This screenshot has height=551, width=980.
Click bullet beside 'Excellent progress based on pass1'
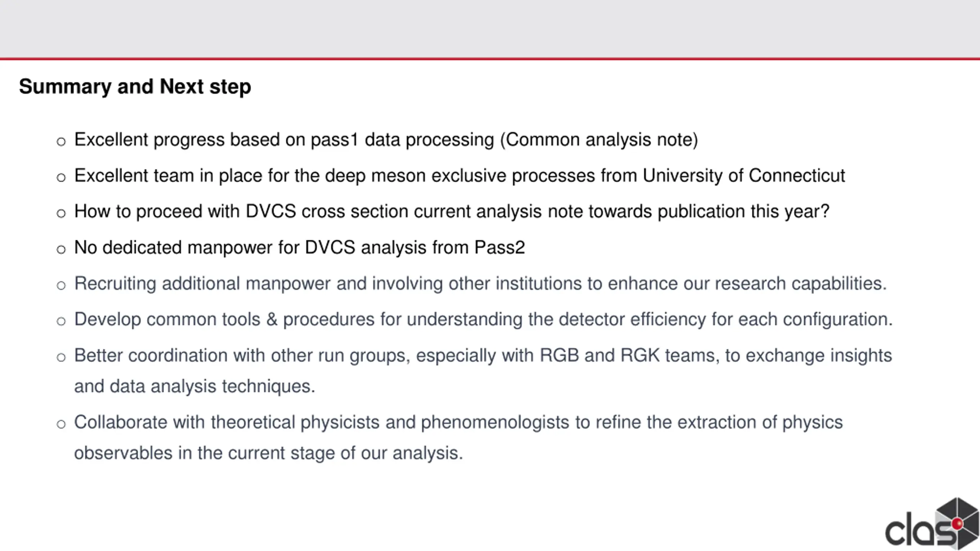(x=61, y=142)
